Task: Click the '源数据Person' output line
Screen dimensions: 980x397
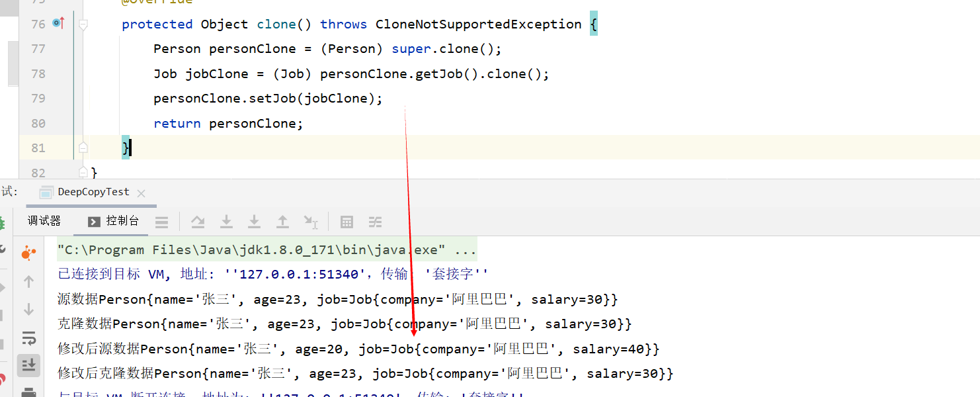Action: [x=338, y=300]
